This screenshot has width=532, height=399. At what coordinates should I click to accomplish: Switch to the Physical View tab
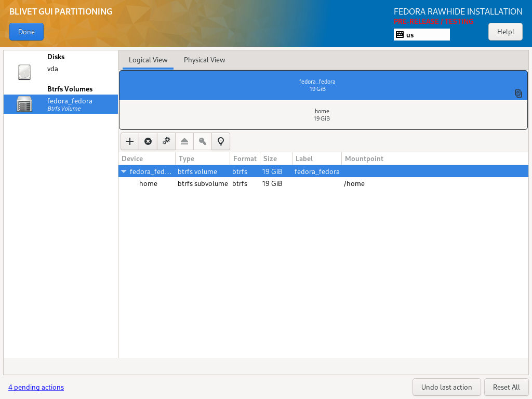204,60
